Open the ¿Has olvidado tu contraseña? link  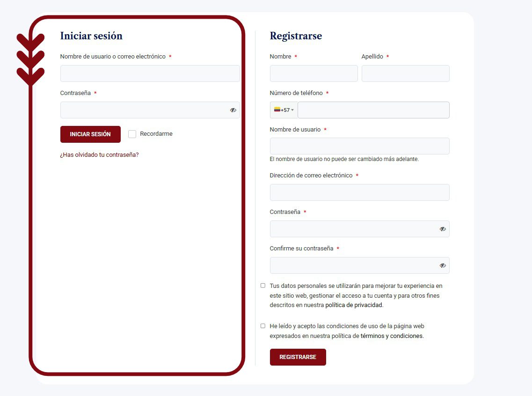pyautogui.click(x=99, y=155)
